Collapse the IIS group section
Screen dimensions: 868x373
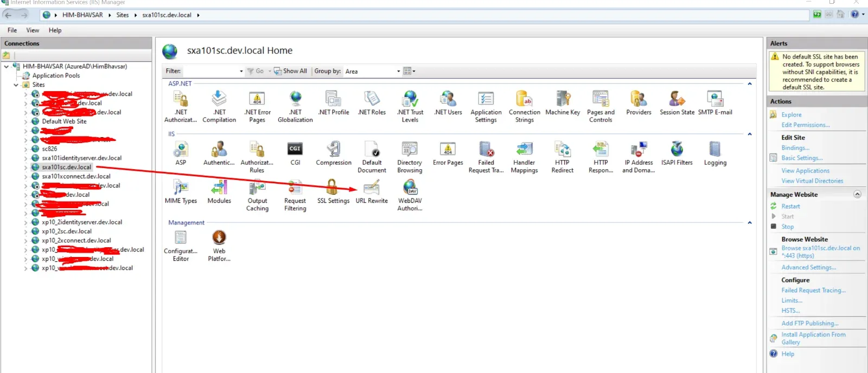click(750, 134)
